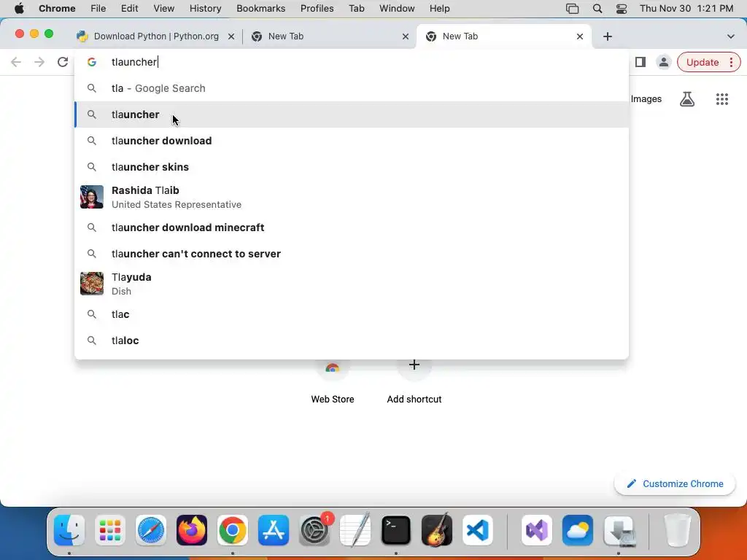The image size is (747, 560).
Task: Open the Profiles menu
Action: (x=317, y=9)
